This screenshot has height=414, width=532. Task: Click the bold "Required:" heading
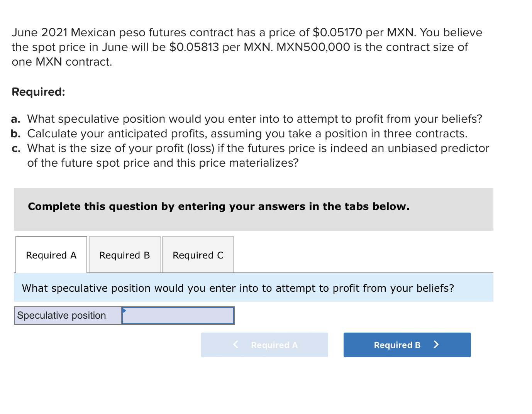point(39,92)
